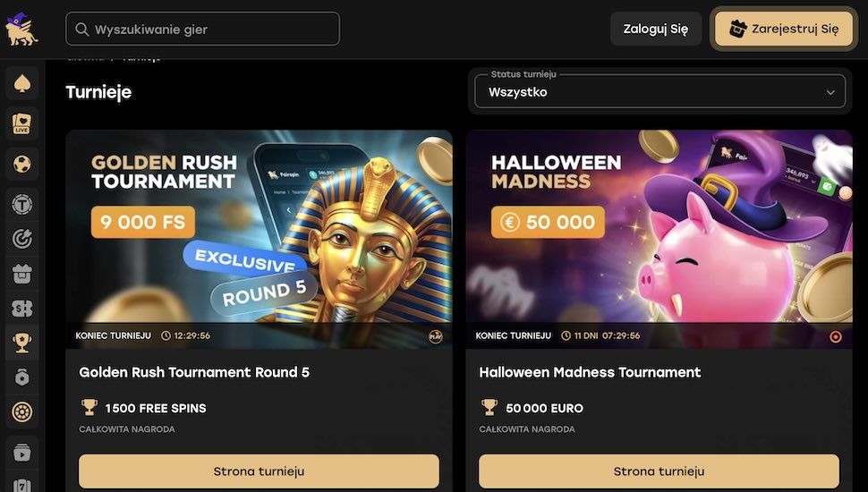
Task: Open the live casino cards icon
Action: click(x=22, y=123)
